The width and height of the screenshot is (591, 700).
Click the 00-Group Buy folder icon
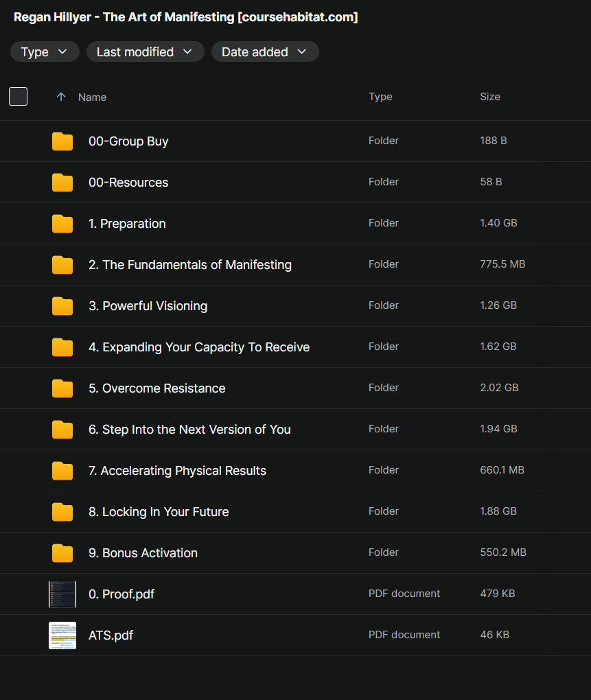point(62,141)
